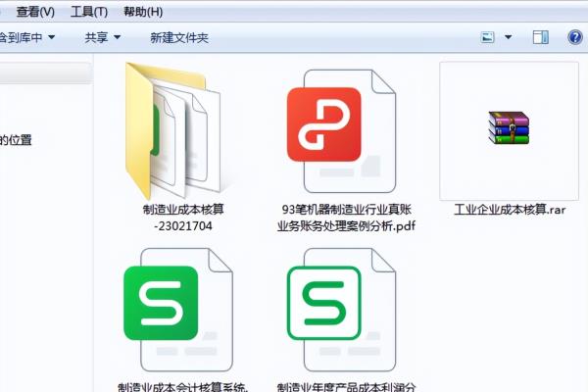Toggle the preview pane icon
The height and width of the screenshot is (392, 588).
pyautogui.click(x=540, y=37)
